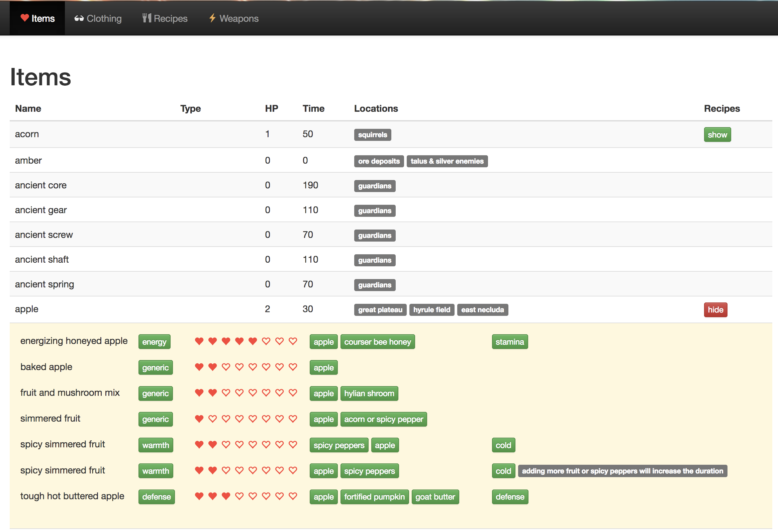Click the great plateau location badge
The width and height of the screenshot is (778, 532).
tap(380, 310)
